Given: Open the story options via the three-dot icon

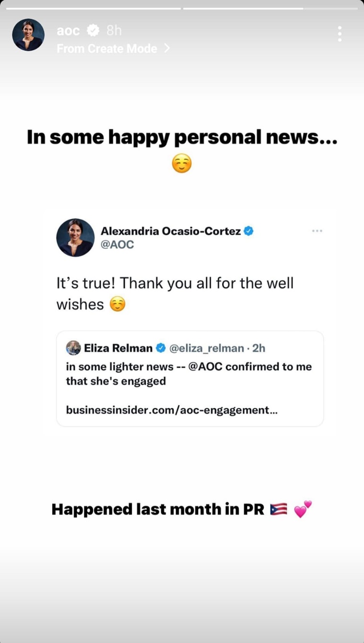Looking at the screenshot, I should [x=340, y=34].
